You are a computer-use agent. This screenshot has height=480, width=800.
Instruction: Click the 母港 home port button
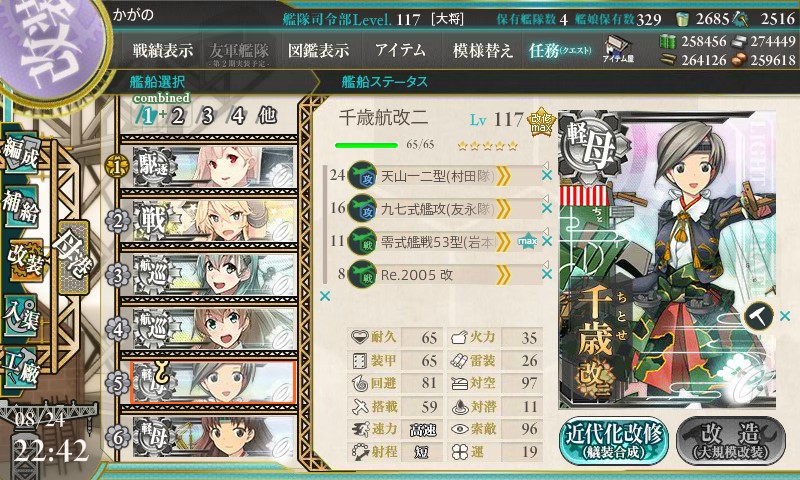[74, 258]
